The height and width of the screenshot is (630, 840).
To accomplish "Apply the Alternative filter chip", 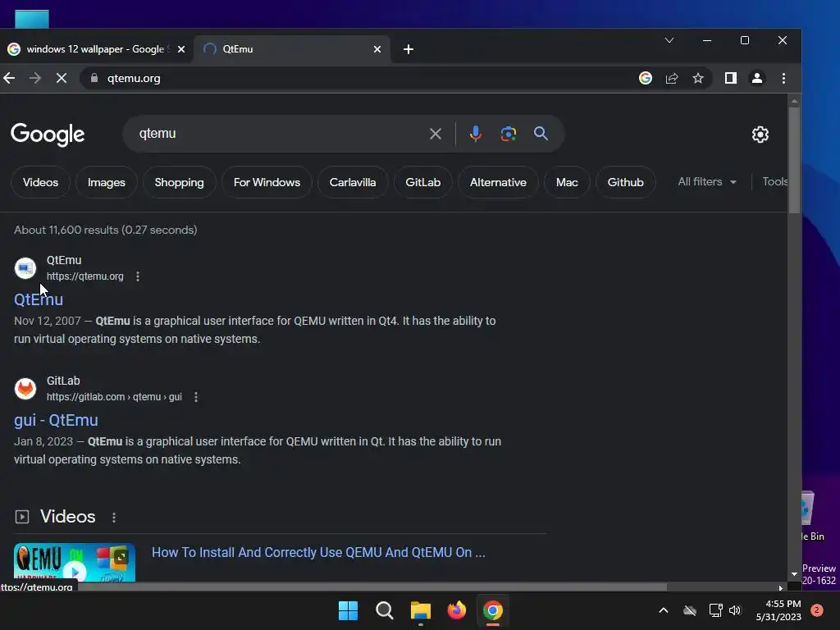I will (x=498, y=182).
